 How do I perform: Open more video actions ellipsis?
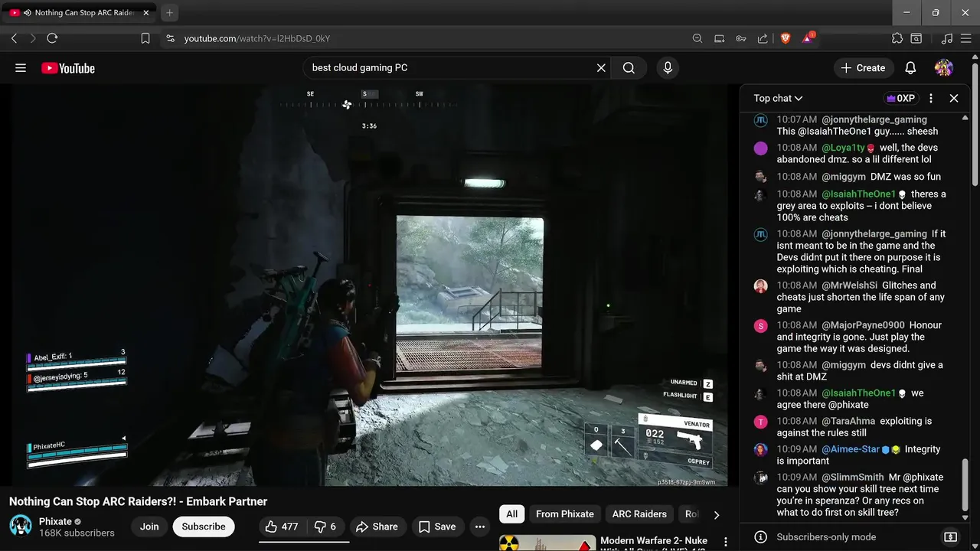pos(480,527)
